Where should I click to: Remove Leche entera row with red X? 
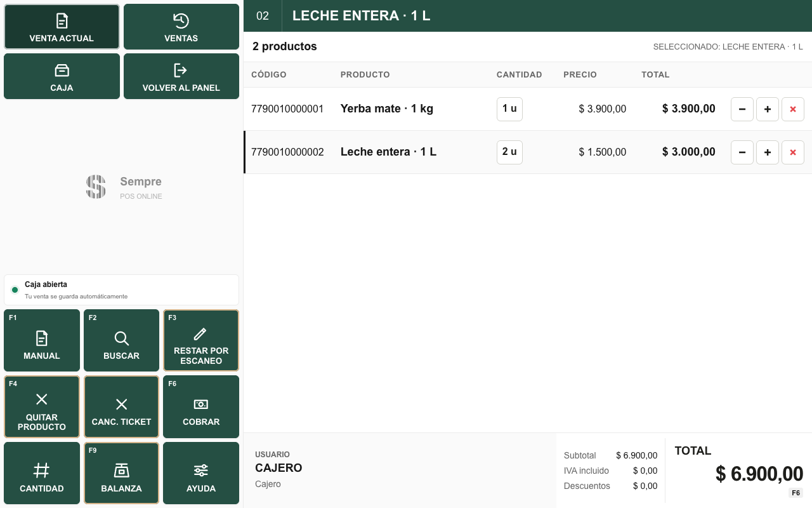(x=793, y=152)
